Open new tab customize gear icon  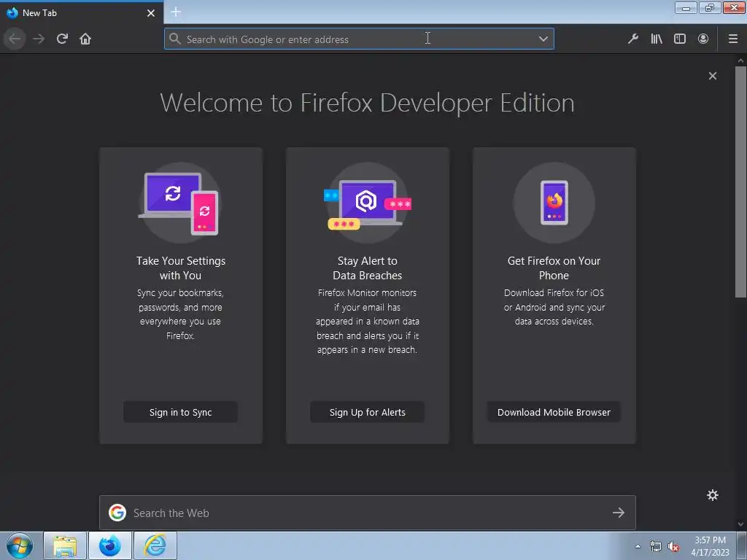tap(713, 495)
